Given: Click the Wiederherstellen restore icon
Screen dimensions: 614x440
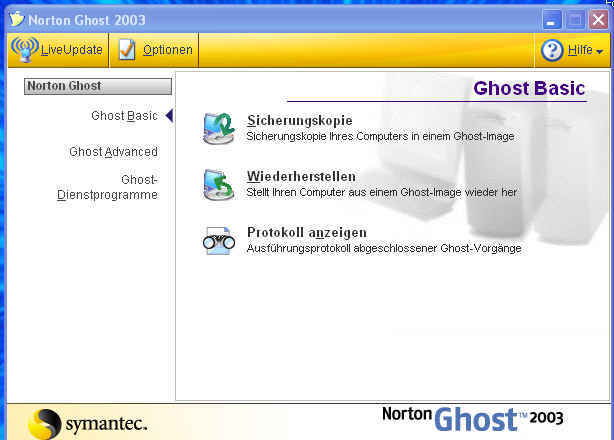Looking at the screenshot, I should (x=219, y=184).
